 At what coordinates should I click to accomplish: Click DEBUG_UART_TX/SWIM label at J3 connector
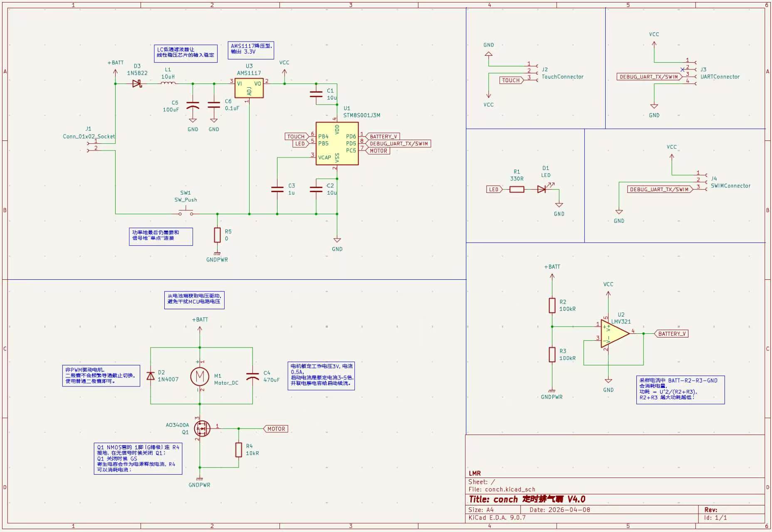[650, 77]
